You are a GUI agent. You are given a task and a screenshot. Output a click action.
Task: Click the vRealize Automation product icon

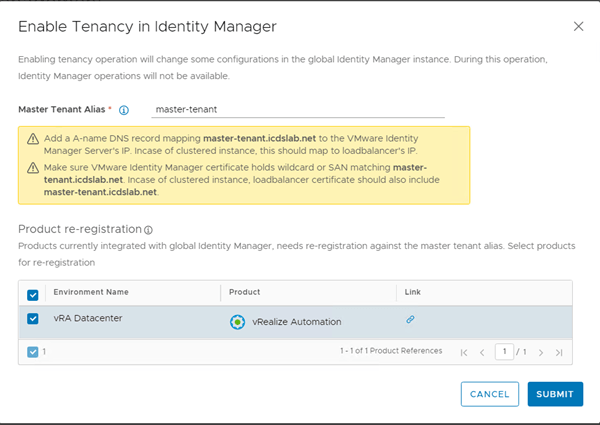(237, 321)
